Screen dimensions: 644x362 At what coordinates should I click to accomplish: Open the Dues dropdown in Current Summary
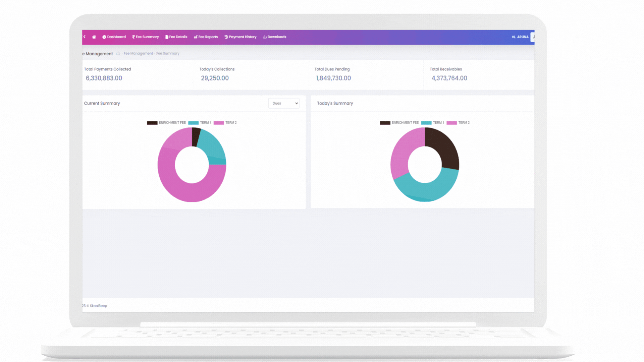284,104
